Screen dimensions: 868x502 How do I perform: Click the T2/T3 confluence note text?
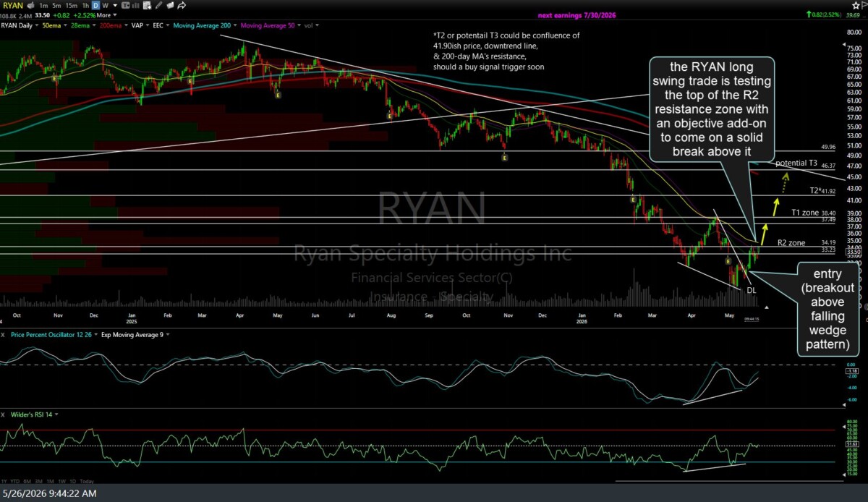[506, 51]
